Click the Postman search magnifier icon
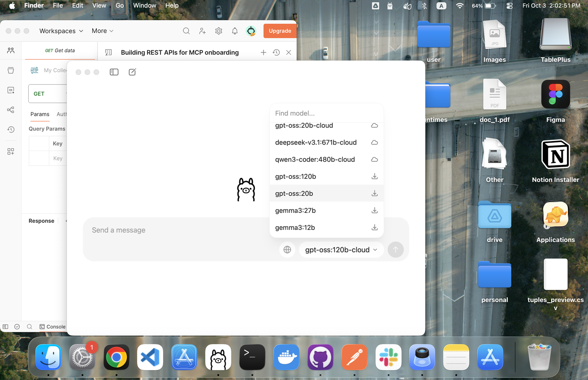 (186, 31)
